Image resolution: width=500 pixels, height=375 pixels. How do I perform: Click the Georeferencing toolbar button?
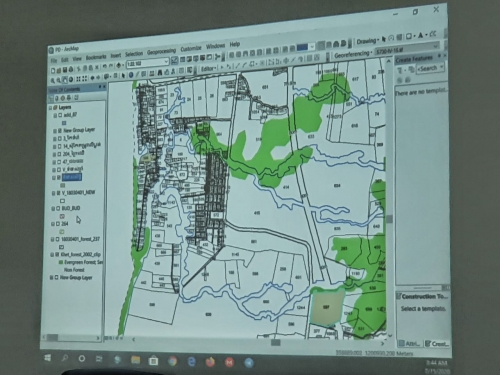point(353,54)
